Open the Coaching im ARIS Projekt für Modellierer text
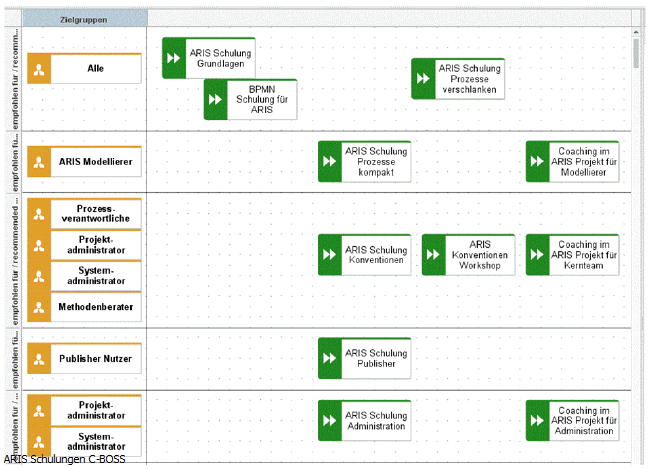 click(x=584, y=162)
